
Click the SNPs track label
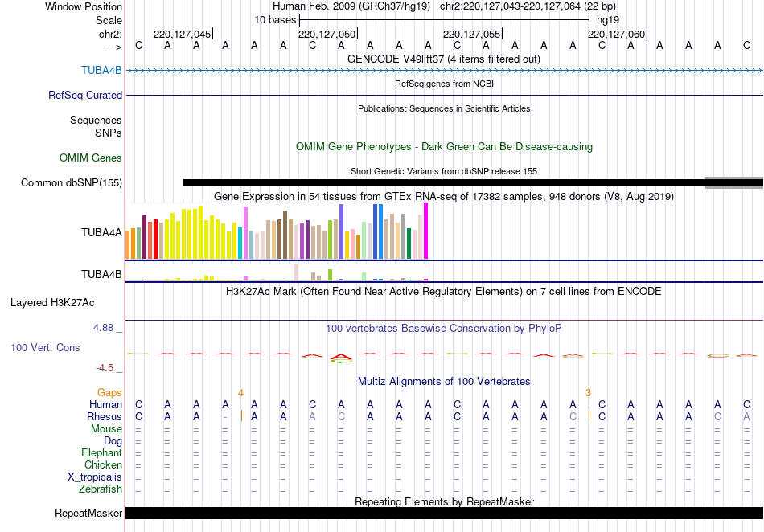(x=109, y=133)
